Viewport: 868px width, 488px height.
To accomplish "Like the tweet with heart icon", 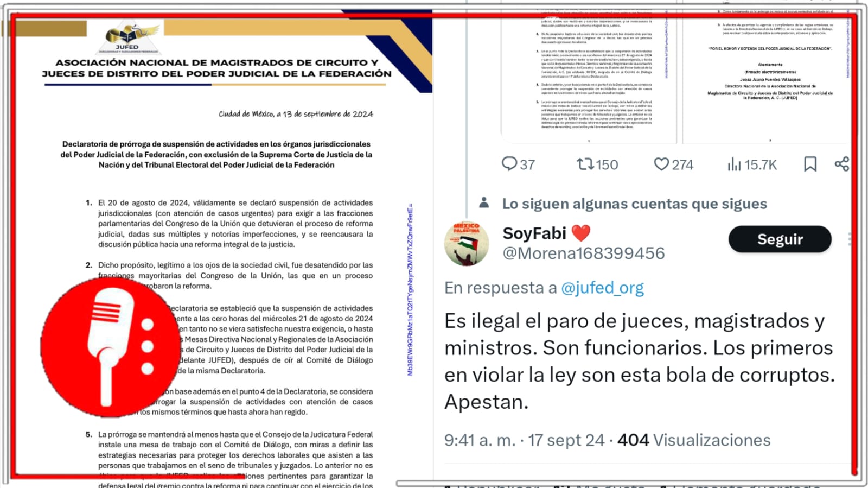I will pos(661,164).
